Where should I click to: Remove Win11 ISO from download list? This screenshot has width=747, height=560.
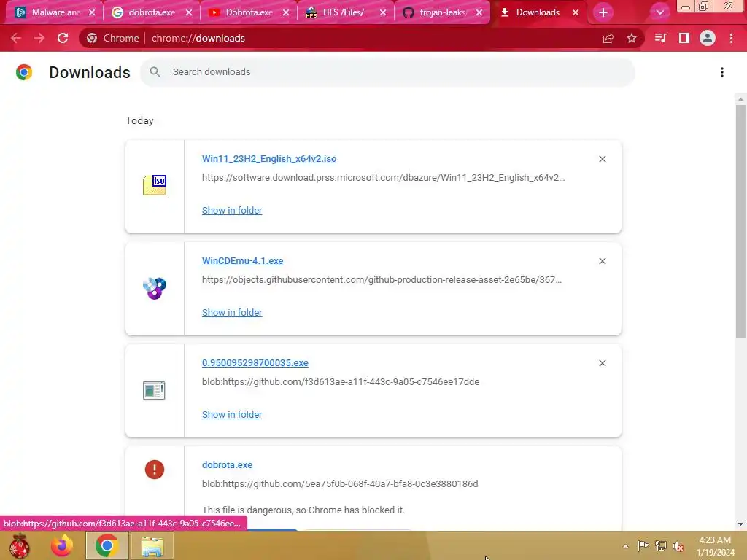tap(603, 159)
